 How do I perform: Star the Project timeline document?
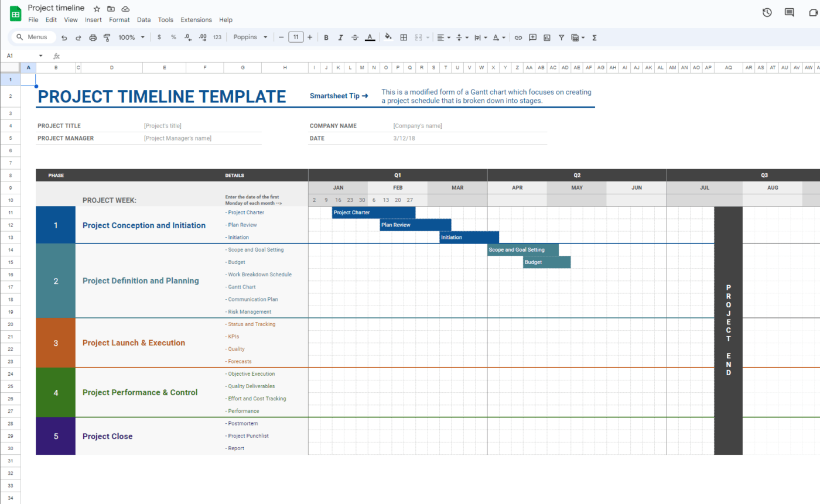click(x=97, y=9)
